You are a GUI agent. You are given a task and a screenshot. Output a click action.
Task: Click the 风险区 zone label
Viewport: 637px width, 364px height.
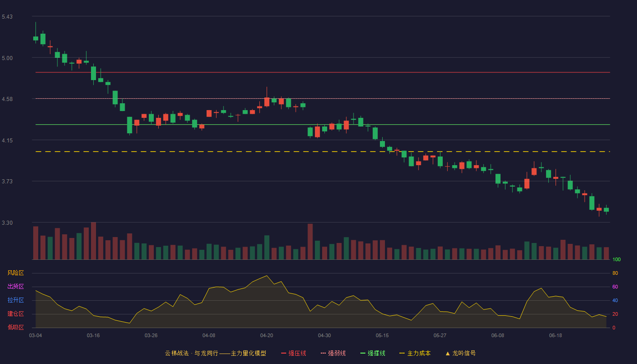pyautogui.click(x=15, y=273)
